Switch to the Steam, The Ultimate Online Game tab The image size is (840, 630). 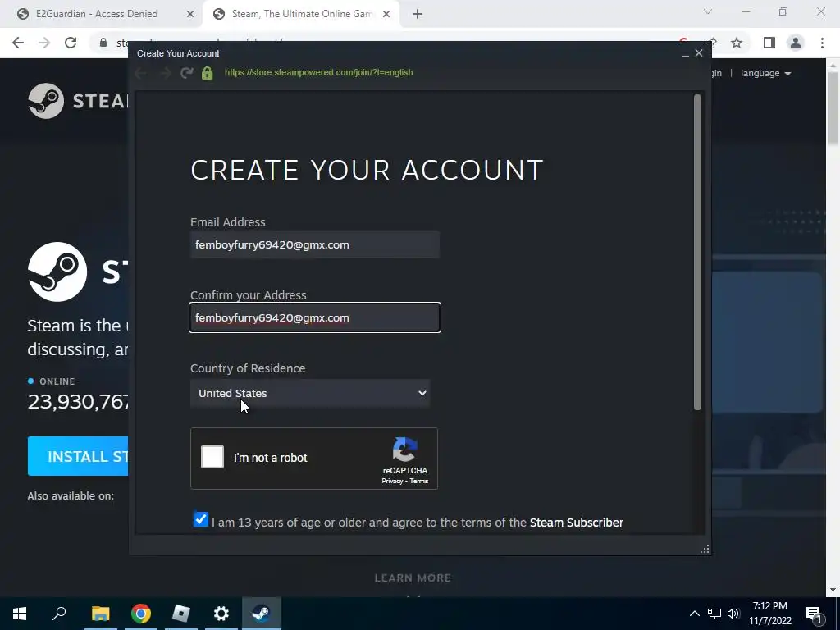click(x=300, y=14)
